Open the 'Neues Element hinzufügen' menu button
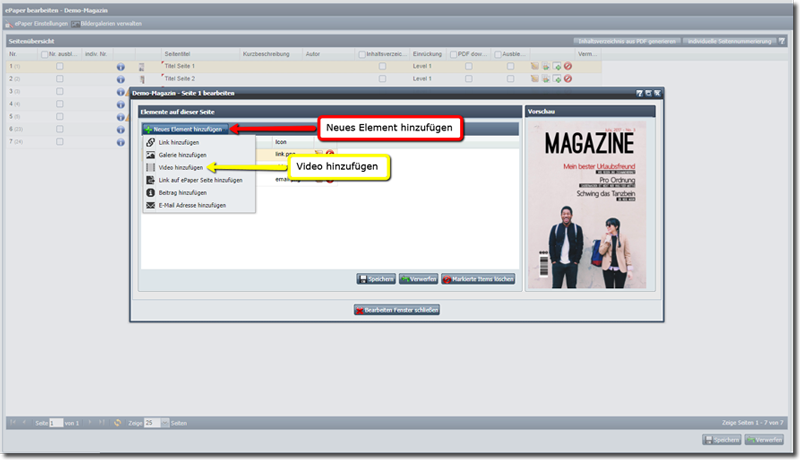Viewport: 800px width, 460px height. click(186, 129)
